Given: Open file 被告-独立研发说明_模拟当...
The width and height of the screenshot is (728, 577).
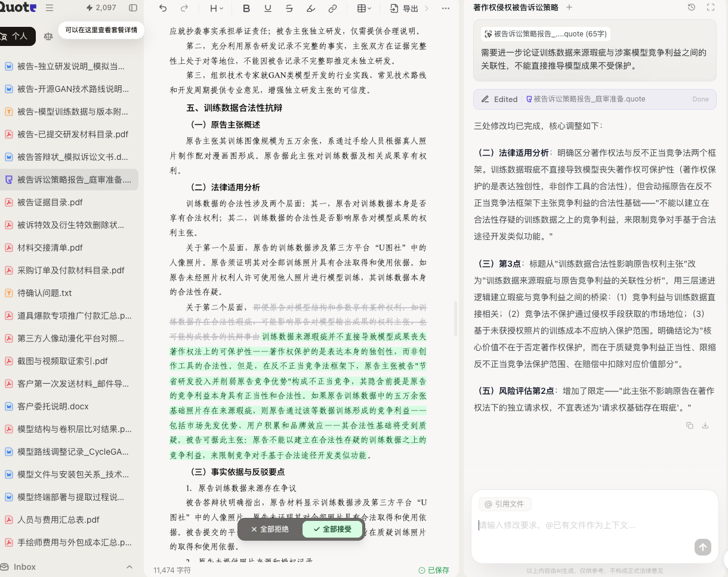Looking at the screenshot, I should click(69, 66).
